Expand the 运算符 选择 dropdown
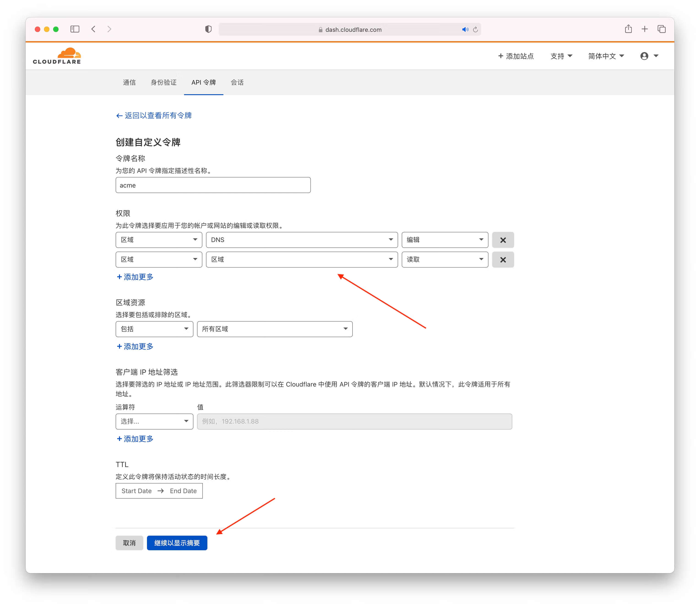 click(x=154, y=421)
